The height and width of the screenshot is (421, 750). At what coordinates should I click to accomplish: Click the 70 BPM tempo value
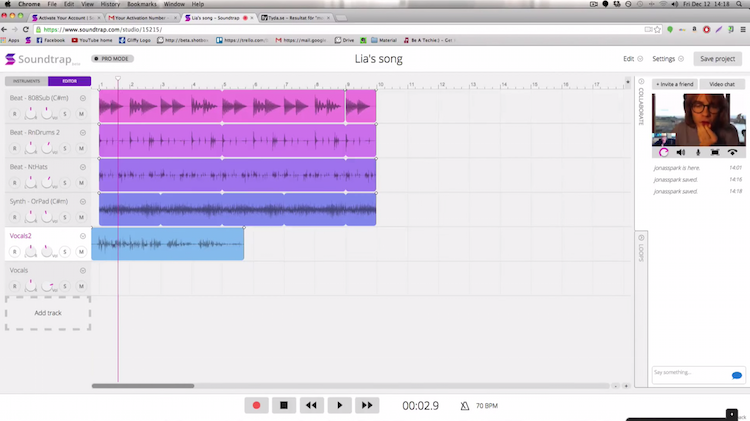click(x=487, y=406)
